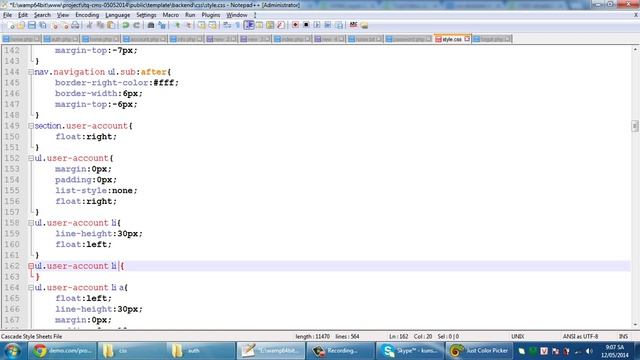Screen dimensions: 640x360
Task: Cut selection with the scissors icon
Action: click(x=89, y=25)
